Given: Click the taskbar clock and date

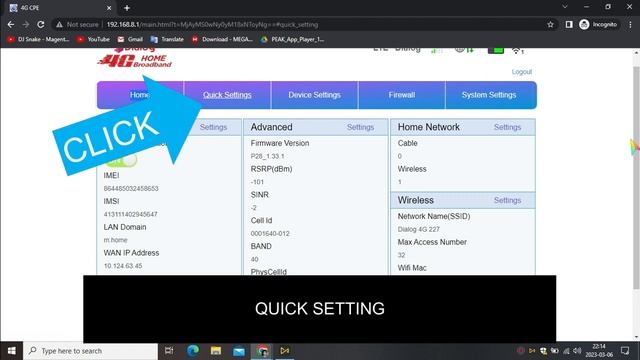Looking at the screenshot, I should pyautogui.click(x=599, y=351).
